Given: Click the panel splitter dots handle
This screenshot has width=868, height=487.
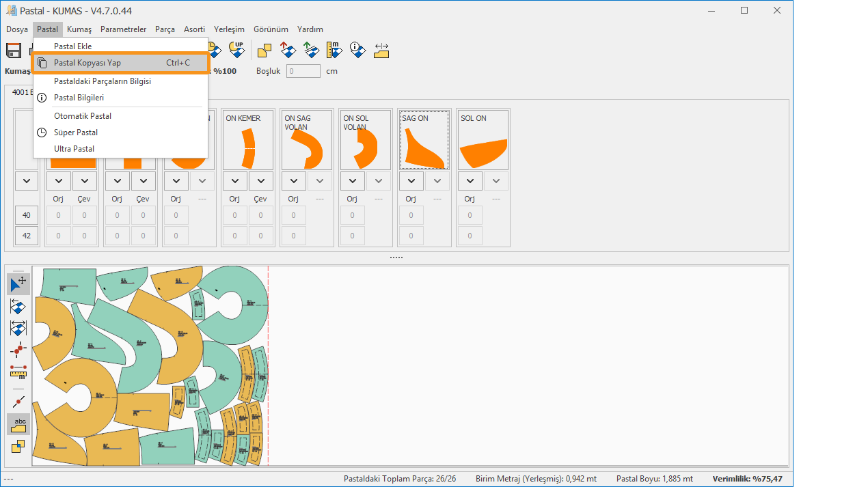Looking at the screenshot, I should click(x=396, y=258).
